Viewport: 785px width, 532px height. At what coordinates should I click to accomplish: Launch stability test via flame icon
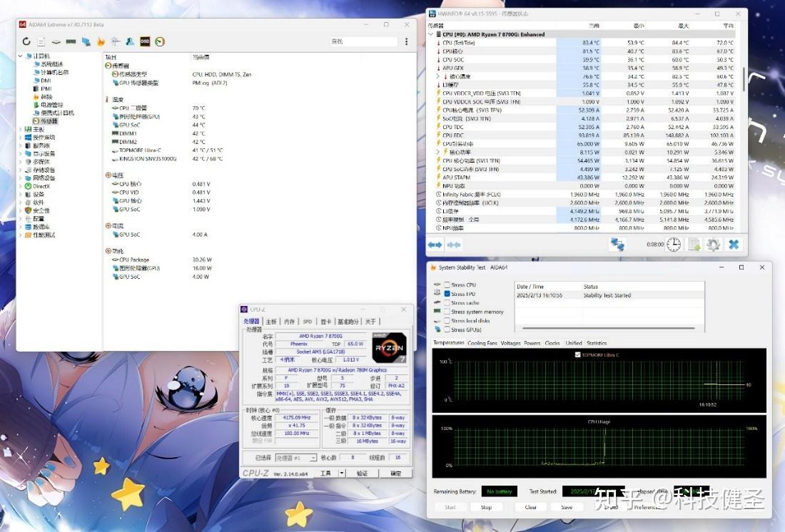tap(101, 42)
